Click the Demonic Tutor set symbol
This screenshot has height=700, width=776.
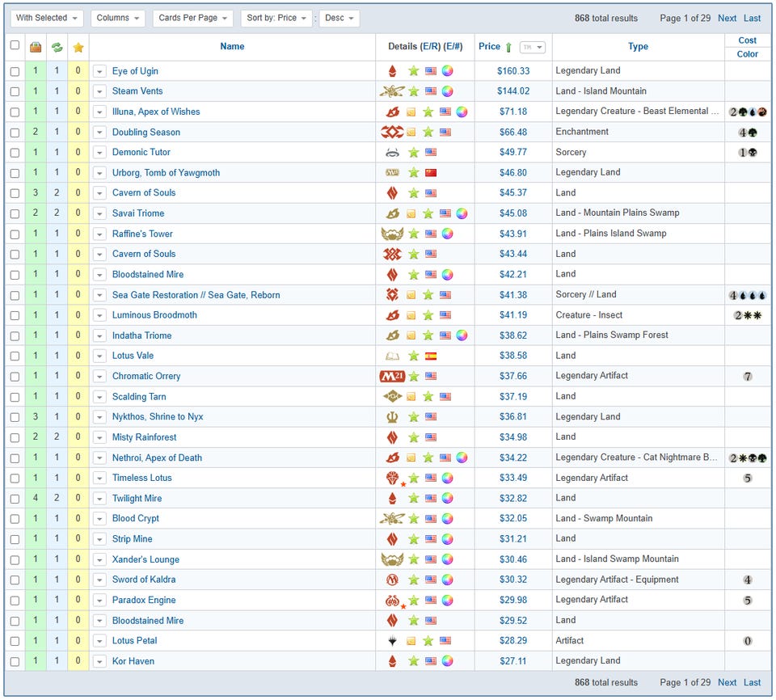click(393, 153)
